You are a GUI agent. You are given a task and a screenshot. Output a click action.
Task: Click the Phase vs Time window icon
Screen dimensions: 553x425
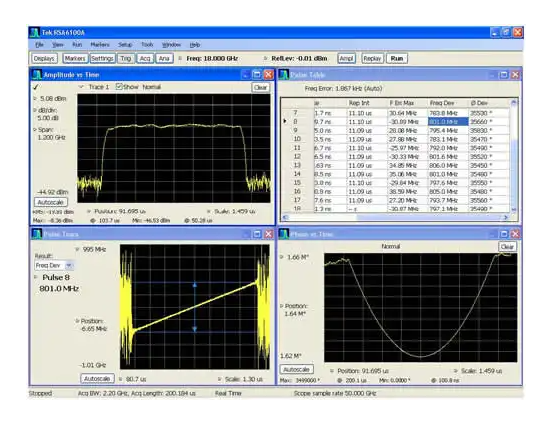coord(284,234)
